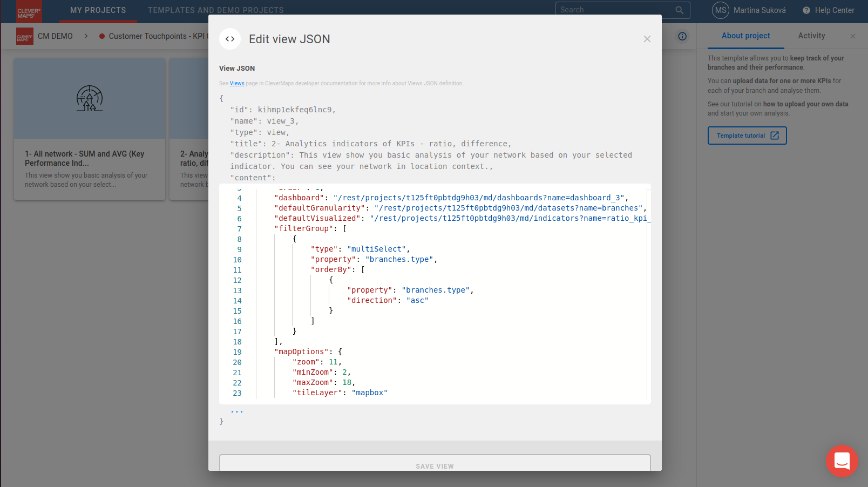
Task: Open the Intercom chat bubble
Action: click(x=842, y=461)
